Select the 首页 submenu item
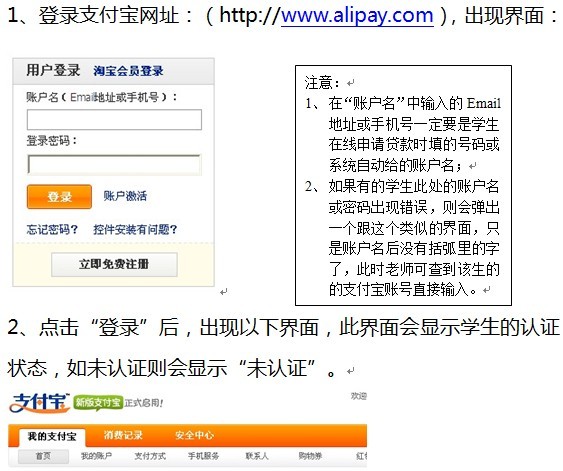 pos(43,456)
